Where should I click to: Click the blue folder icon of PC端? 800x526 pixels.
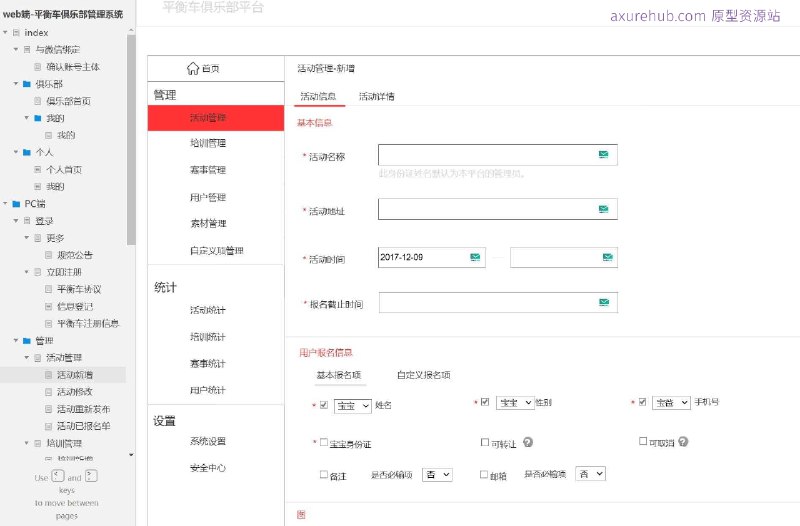click(16, 204)
